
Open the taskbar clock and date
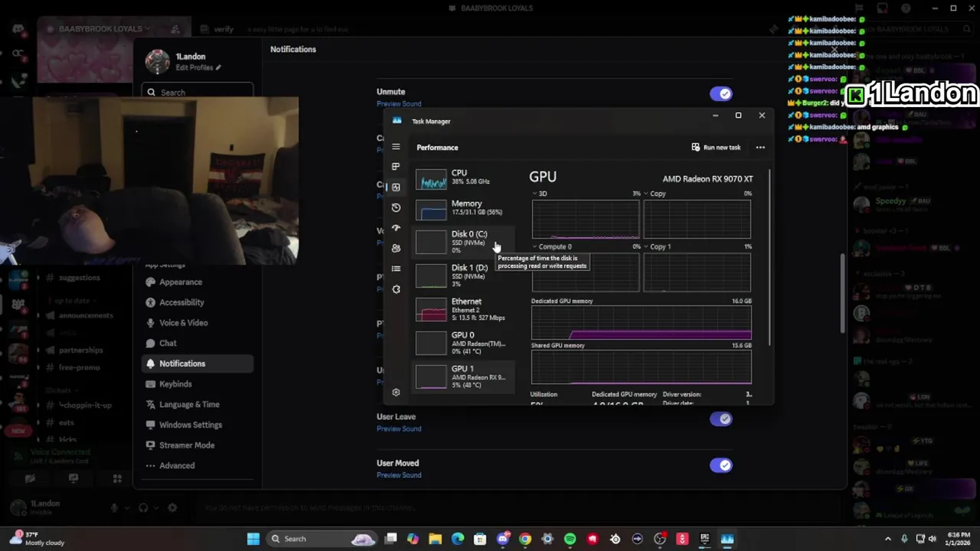pyautogui.click(x=959, y=539)
